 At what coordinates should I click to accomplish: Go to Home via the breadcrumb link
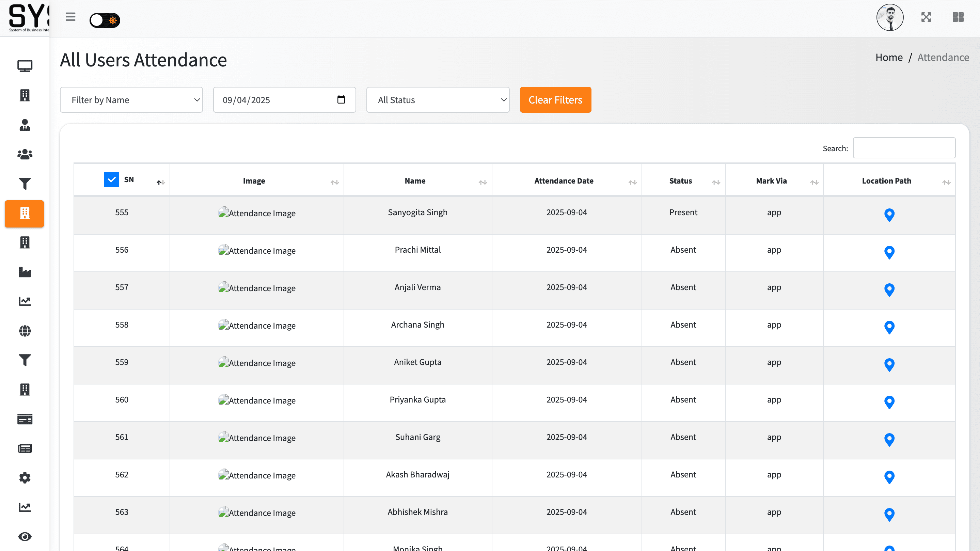[889, 58]
